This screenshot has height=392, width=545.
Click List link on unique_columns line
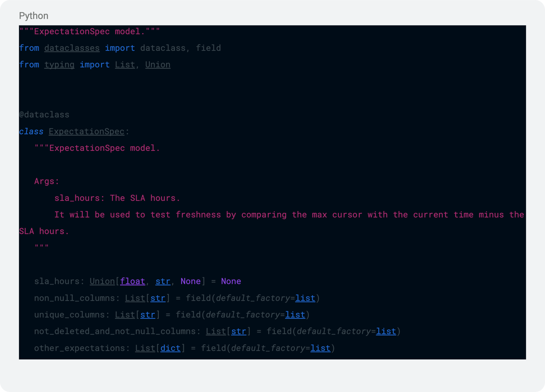pyautogui.click(x=125, y=315)
